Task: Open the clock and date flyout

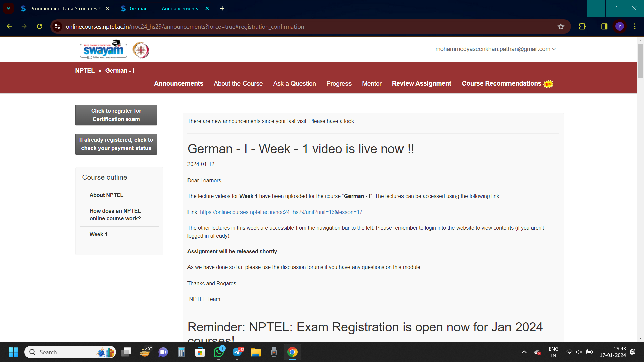Action: coord(612,352)
